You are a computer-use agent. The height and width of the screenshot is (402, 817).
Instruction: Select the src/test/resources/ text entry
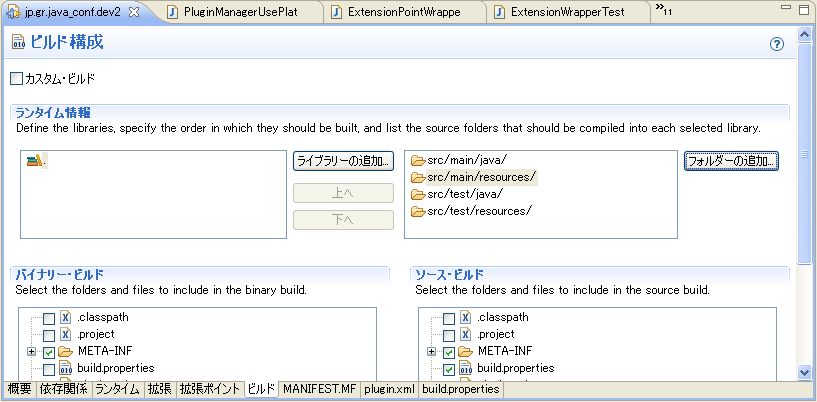pos(479,211)
